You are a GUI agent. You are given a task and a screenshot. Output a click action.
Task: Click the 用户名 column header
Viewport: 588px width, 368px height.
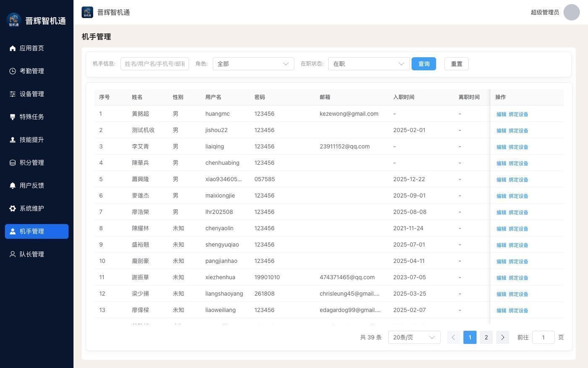(213, 98)
